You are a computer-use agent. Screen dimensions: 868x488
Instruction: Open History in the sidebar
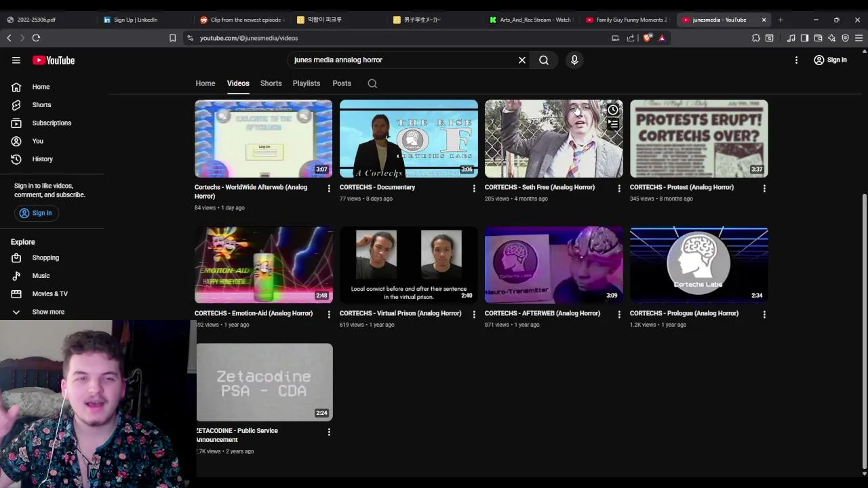pos(32,159)
